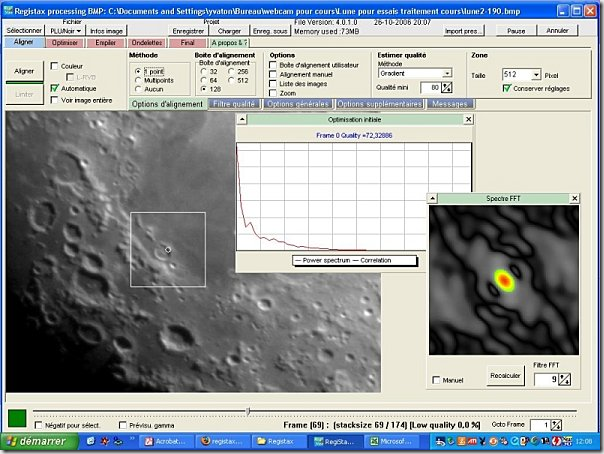
Task: Enable the Zoom option checkbox
Action: 273,93
